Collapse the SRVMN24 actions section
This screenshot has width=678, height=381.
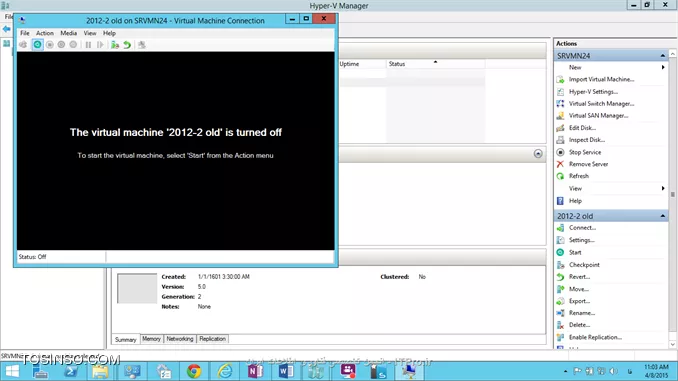(662, 56)
